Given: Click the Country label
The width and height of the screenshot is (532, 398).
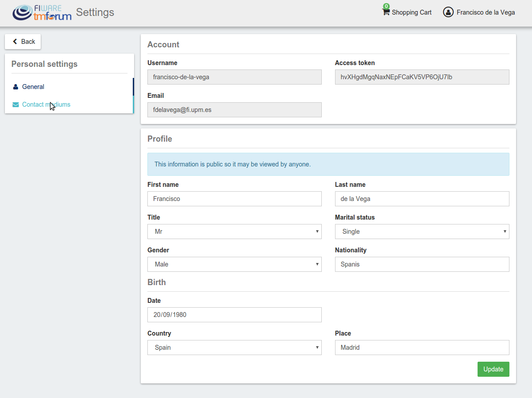Looking at the screenshot, I should tap(159, 333).
